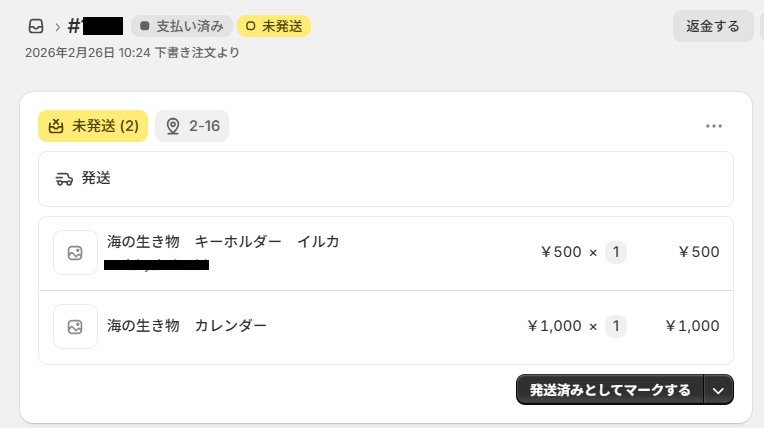The width and height of the screenshot is (764, 428).
Task: Click the ￥1,000 total on calendar row
Action: [x=692, y=326]
